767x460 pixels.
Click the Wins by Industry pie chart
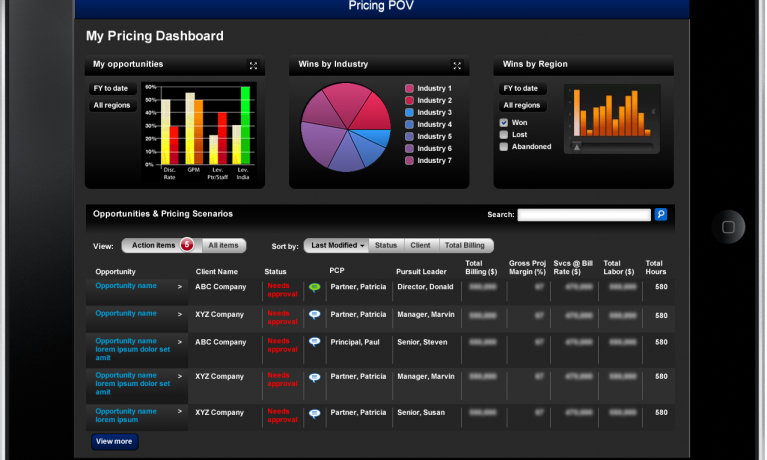[x=346, y=127]
